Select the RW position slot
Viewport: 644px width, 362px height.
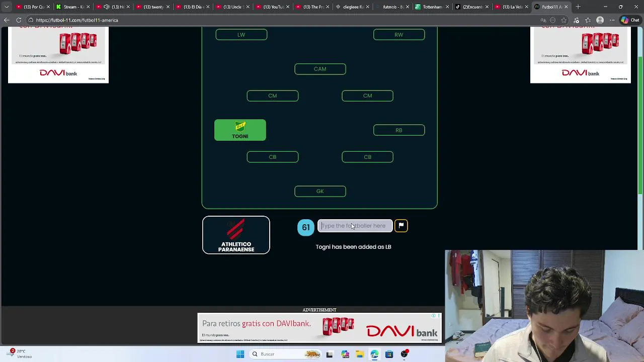click(399, 35)
